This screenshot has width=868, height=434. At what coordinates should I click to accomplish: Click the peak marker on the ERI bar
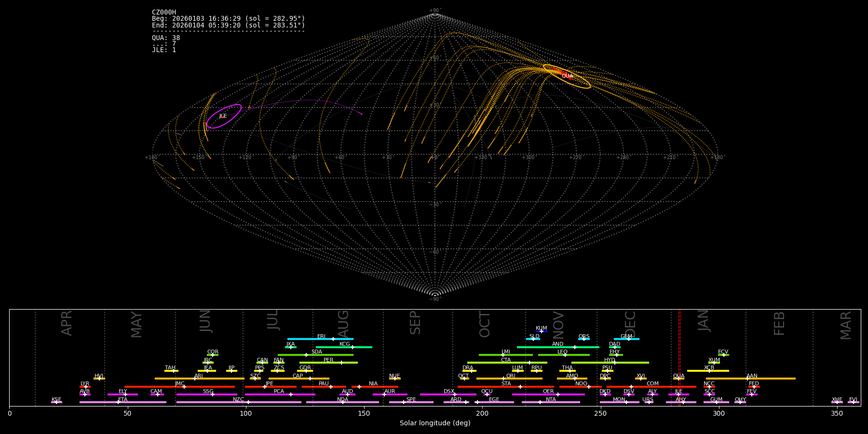333,339
